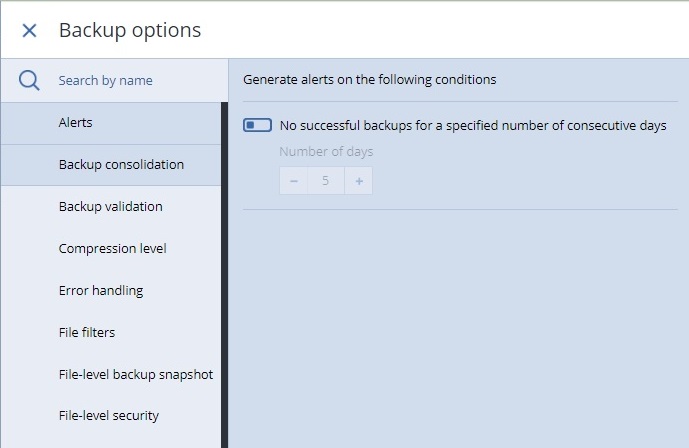The image size is (689, 448).
Task: Select File-level security entry
Action: click(x=111, y=415)
